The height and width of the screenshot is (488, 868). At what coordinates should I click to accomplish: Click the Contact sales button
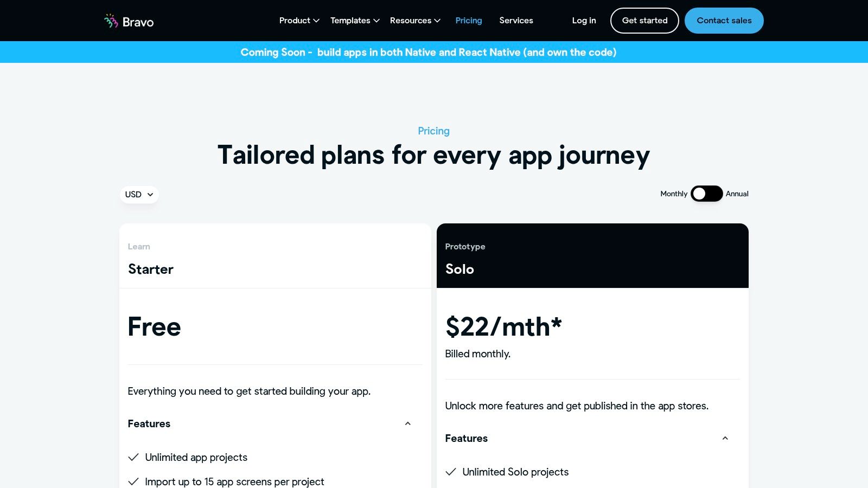(x=724, y=21)
